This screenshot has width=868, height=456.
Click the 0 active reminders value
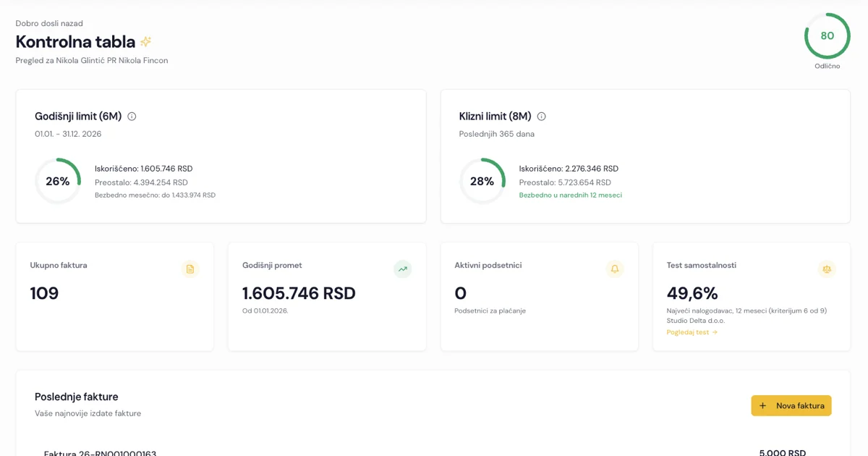pyautogui.click(x=461, y=293)
